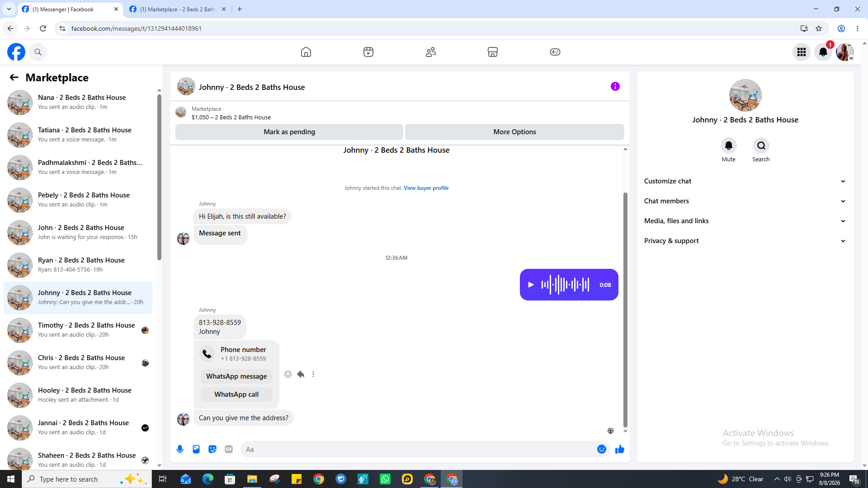
Task: Click the WhatsApp message button
Action: tap(236, 376)
